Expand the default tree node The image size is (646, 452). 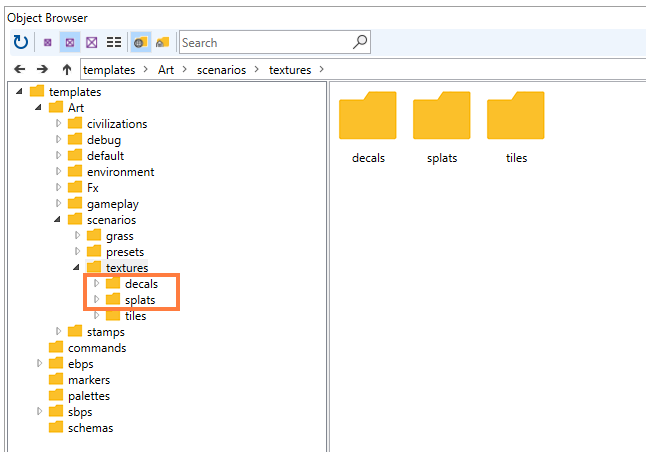click(x=58, y=155)
